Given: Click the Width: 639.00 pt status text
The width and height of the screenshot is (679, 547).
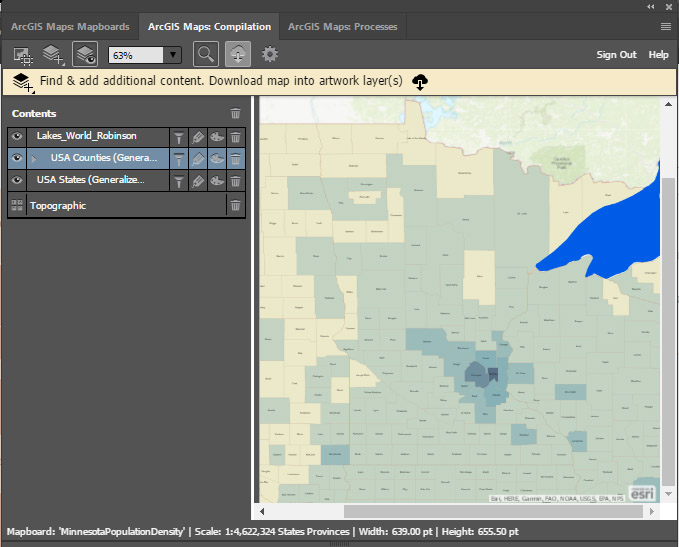Looking at the screenshot, I should point(395,531).
